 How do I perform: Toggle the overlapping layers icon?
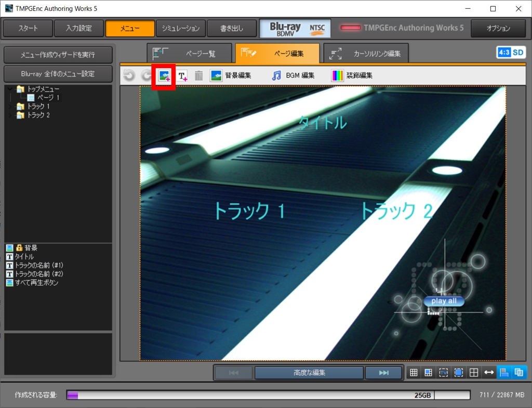point(519,373)
